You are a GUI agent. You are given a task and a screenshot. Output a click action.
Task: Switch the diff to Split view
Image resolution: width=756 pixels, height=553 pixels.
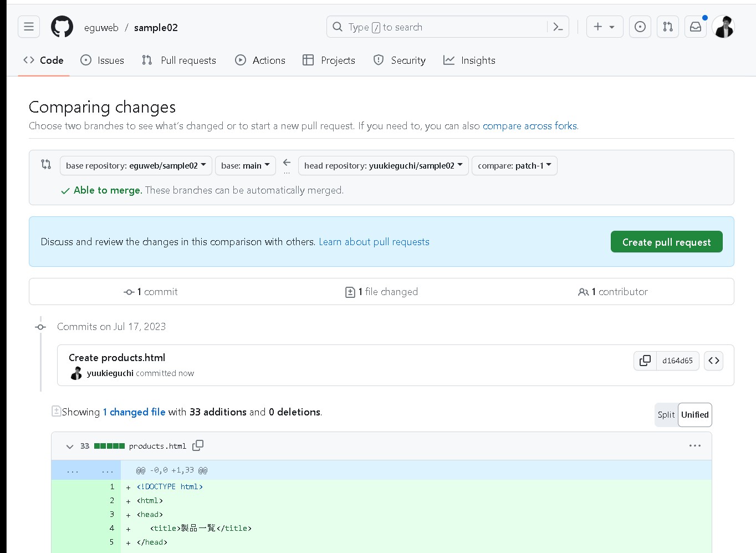coord(666,414)
